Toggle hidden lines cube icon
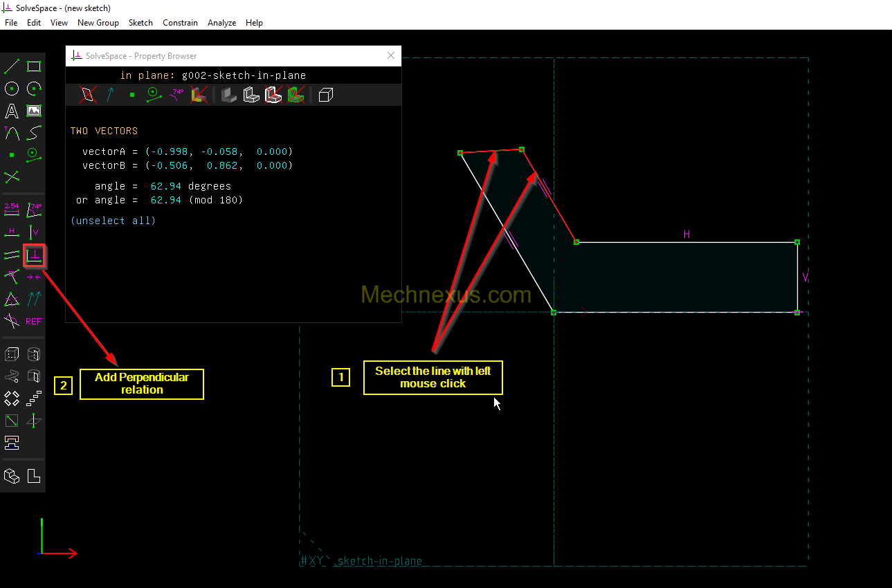Screen dimensions: 892x588 tap(326, 95)
